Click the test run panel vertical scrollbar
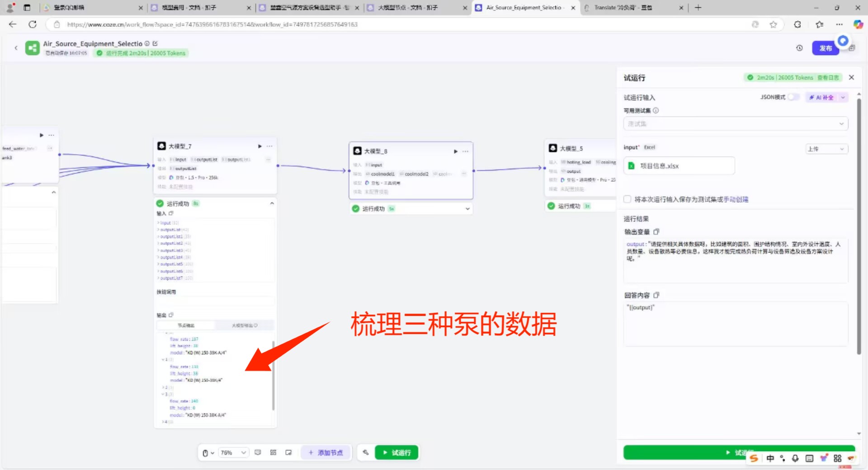Screen dimensions: 868x470 (859, 226)
